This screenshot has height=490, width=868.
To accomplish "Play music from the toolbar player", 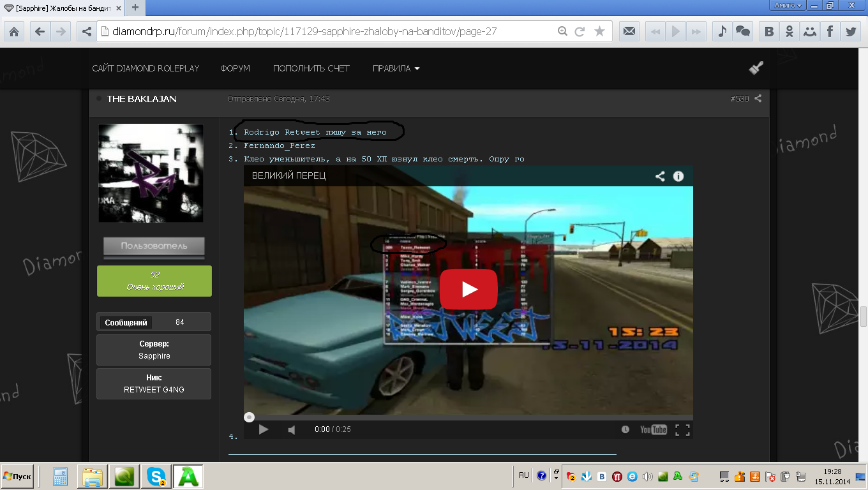I will (x=675, y=31).
